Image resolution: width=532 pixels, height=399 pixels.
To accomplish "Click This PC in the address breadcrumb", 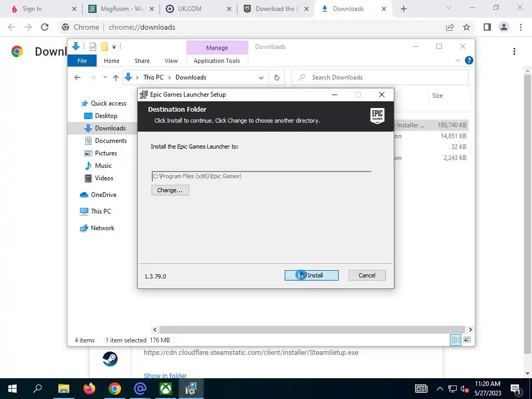I will [153, 77].
